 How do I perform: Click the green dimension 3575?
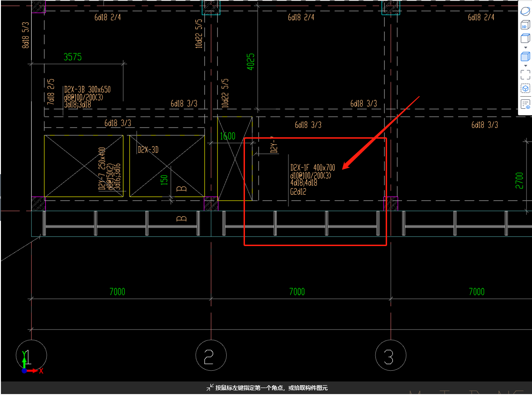[x=72, y=57]
